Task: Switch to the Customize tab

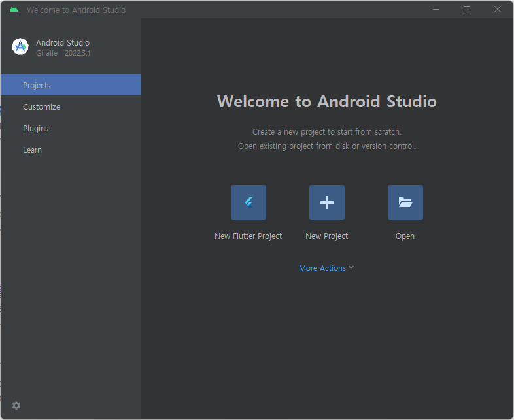Action: click(71, 106)
